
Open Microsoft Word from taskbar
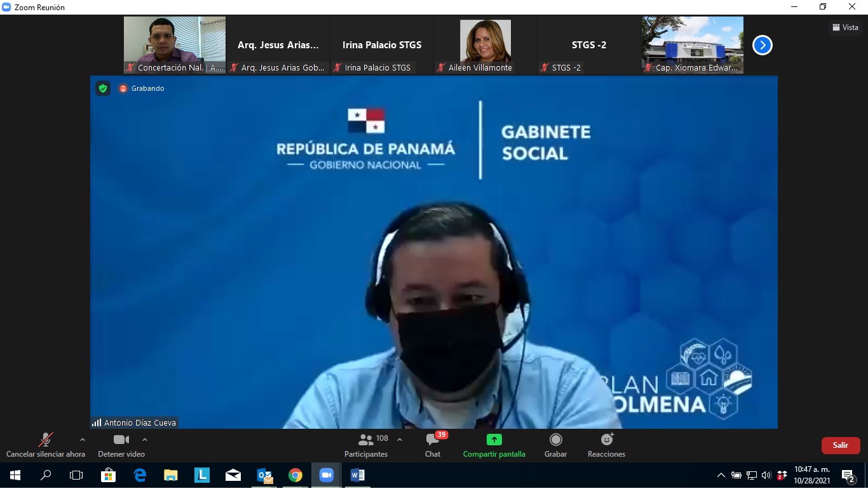[x=358, y=475]
